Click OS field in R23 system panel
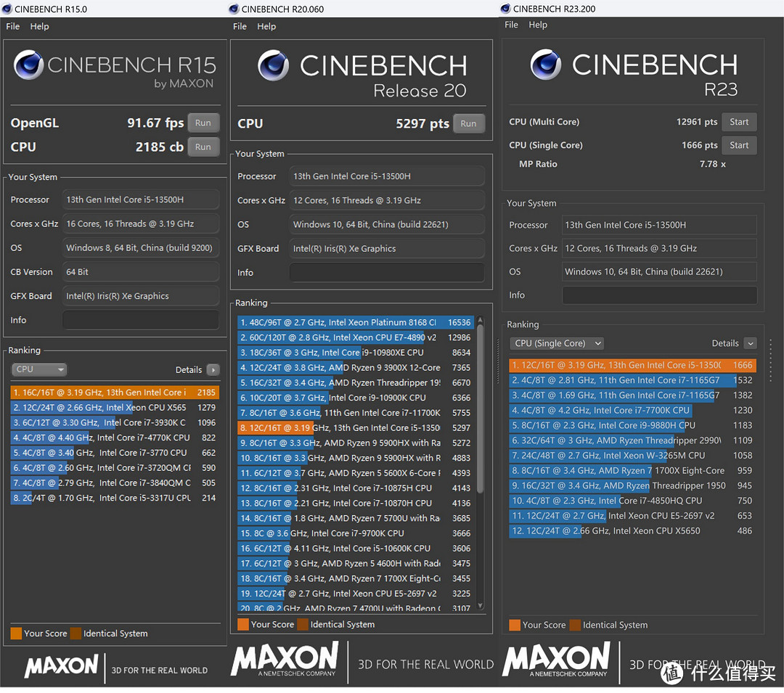 pos(659,272)
